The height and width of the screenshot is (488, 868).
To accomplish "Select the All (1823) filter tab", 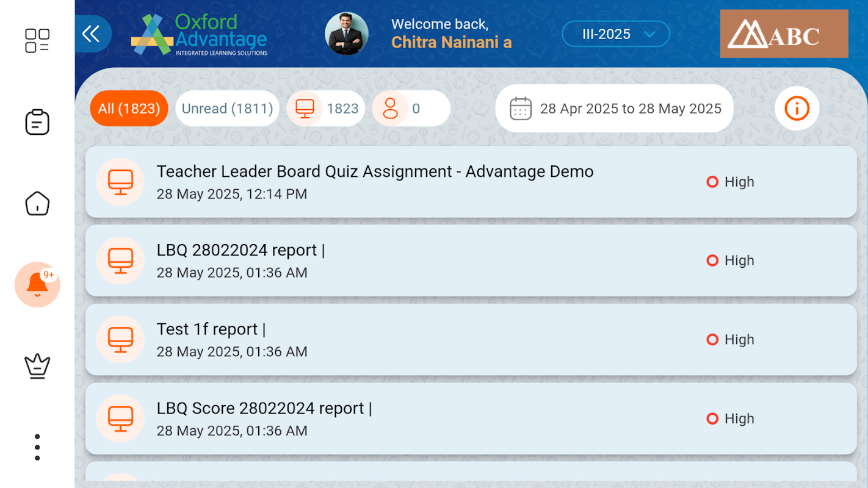I will (129, 109).
